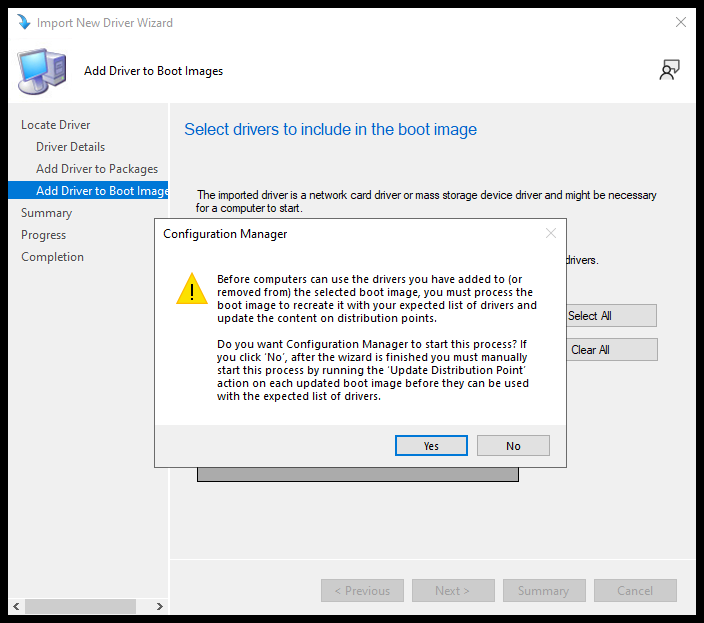Go to Add Driver to Packages step
The image size is (704, 623).
coord(97,169)
